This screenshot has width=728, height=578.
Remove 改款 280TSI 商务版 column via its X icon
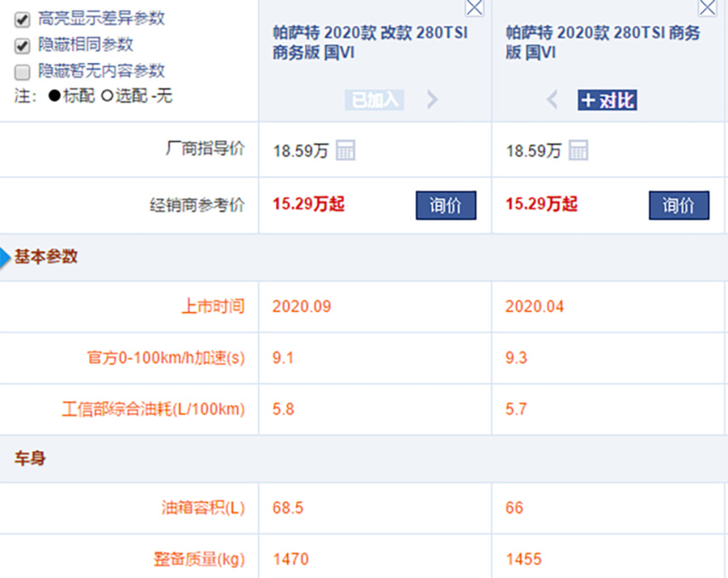[x=474, y=8]
